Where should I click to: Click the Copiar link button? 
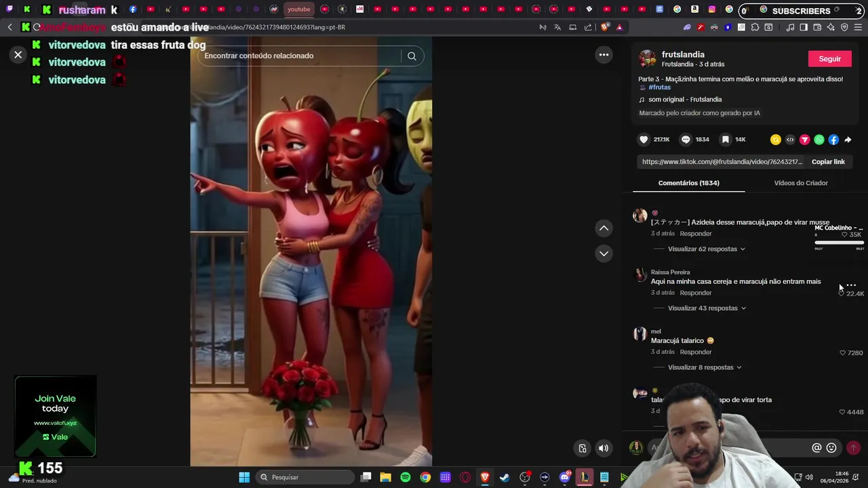click(828, 162)
